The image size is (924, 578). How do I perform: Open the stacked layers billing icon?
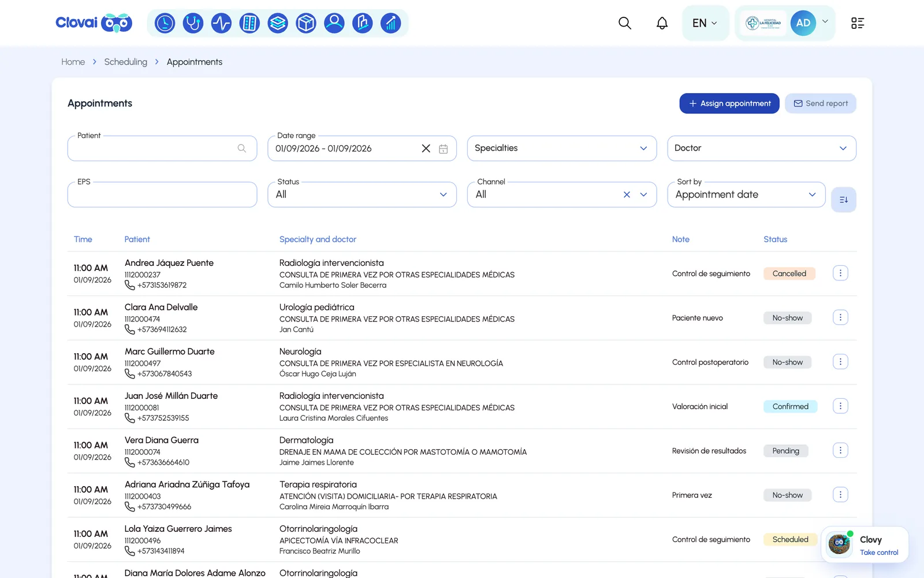[278, 23]
